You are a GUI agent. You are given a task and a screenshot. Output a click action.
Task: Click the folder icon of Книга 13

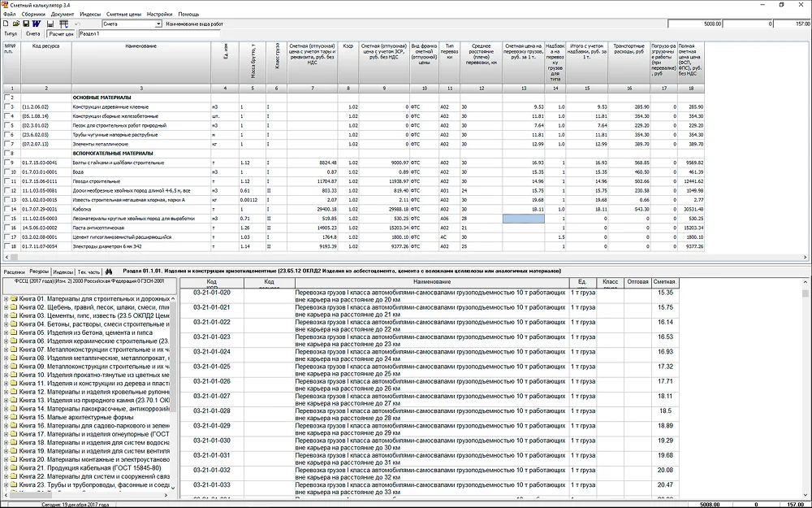(x=14, y=401)
